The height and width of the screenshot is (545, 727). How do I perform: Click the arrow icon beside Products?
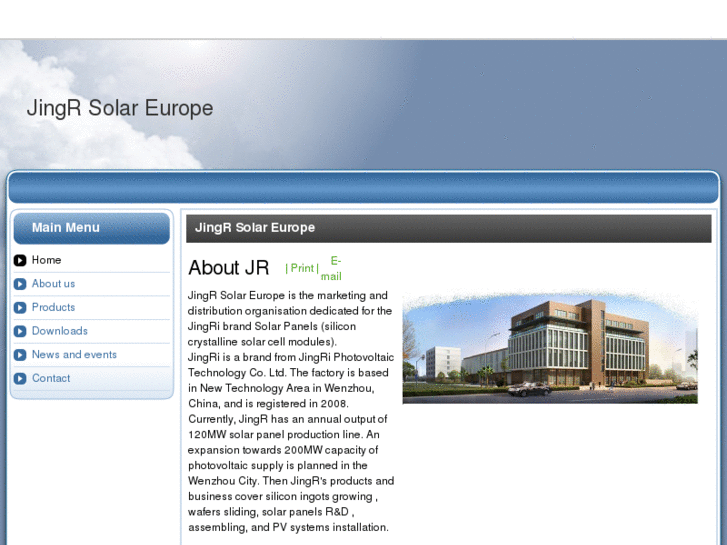point(20,308)
